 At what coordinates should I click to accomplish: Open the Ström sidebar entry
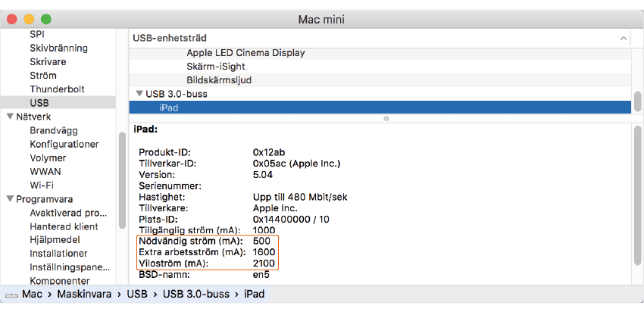[42, 76]
